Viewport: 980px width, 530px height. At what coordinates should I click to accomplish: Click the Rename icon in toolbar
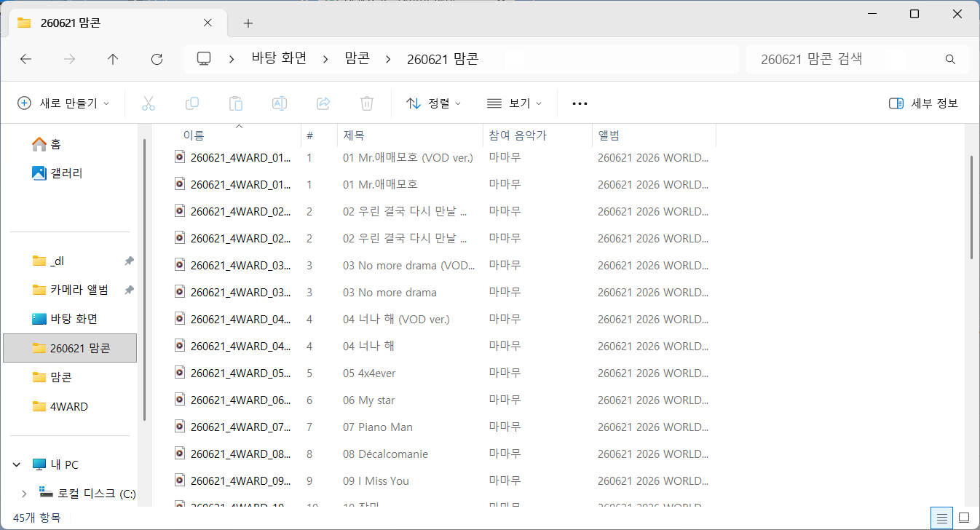[280, 103]
